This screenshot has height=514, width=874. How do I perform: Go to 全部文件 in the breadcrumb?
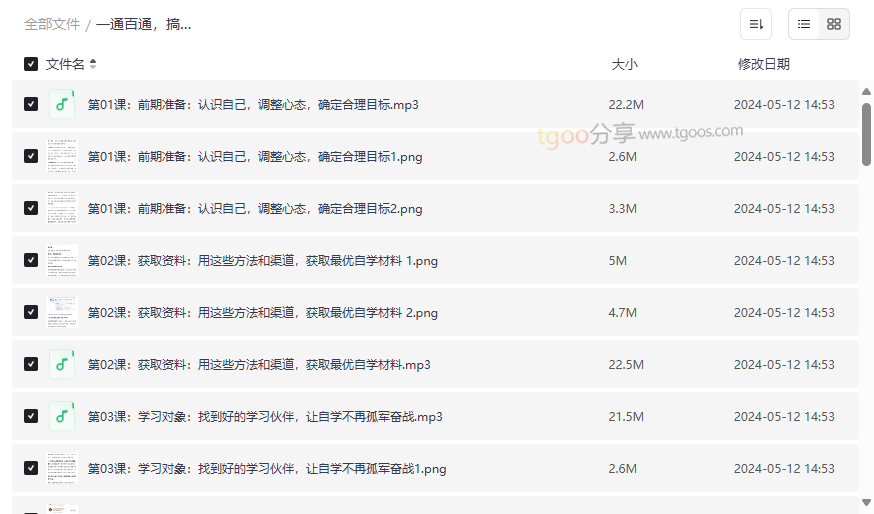[x=52, y=24]
